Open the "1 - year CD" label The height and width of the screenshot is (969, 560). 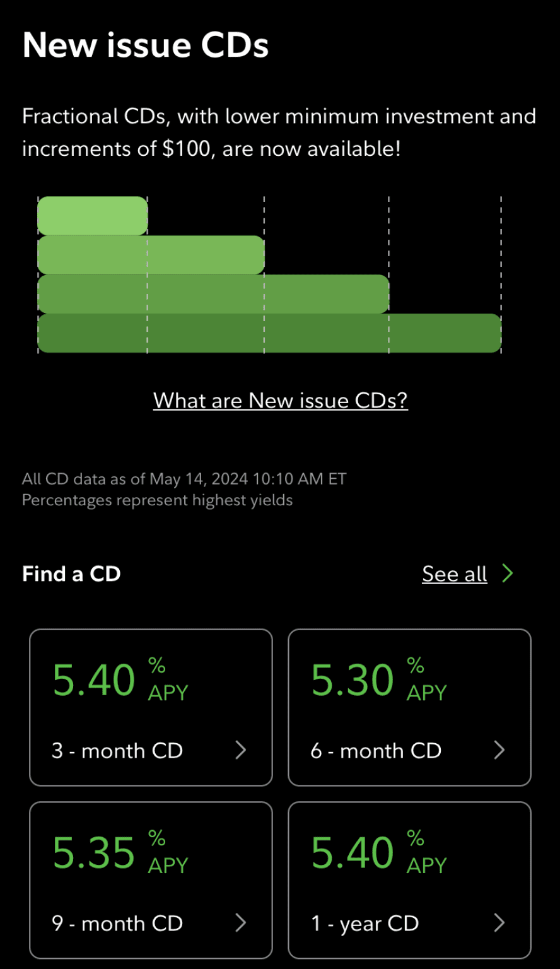(x=365, y=924)
